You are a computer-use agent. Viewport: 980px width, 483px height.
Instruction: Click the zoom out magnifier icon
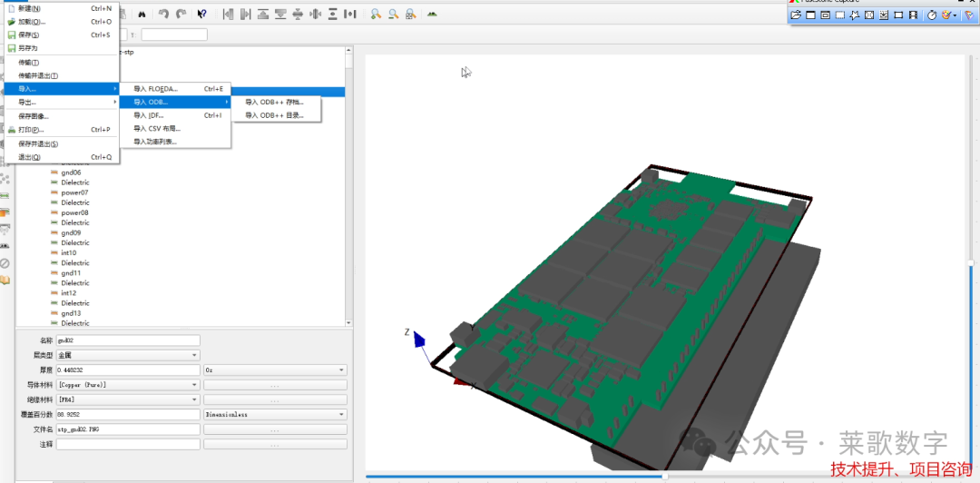point(393,14)
